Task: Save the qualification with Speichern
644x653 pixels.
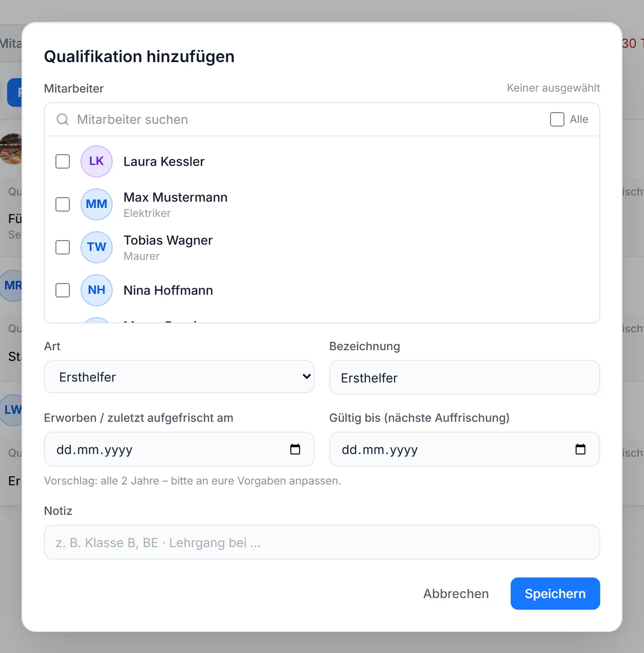Action: (555, 594)
